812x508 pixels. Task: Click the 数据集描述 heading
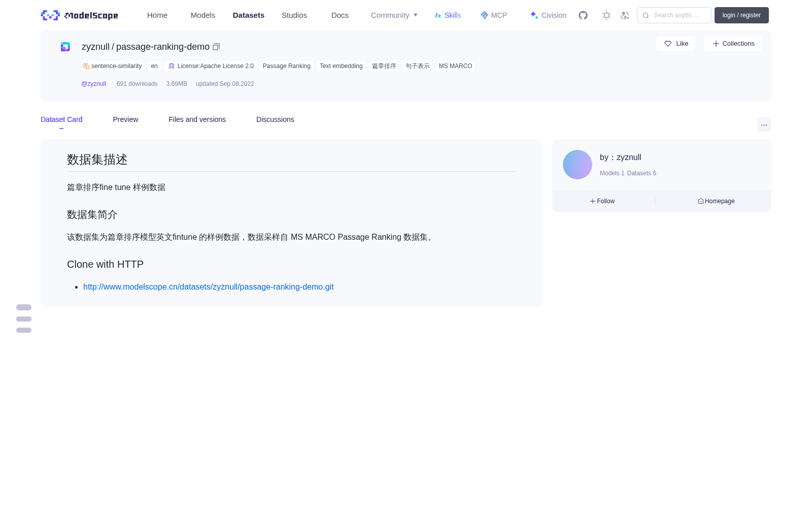[97, 160]
